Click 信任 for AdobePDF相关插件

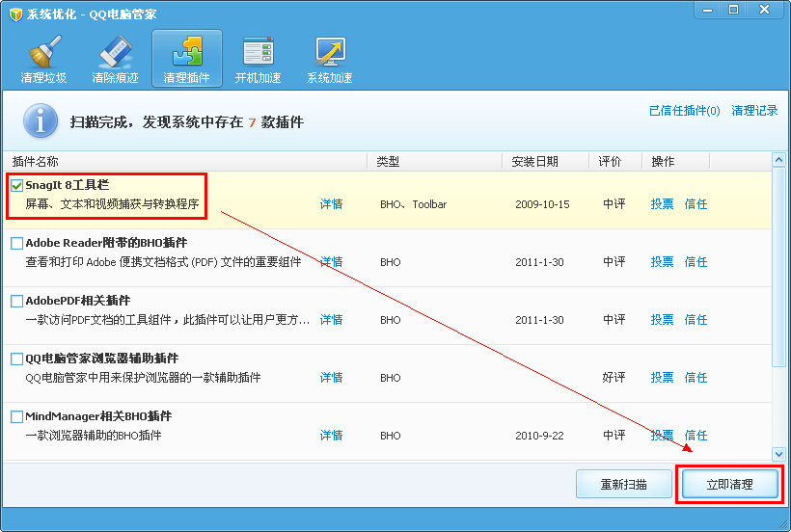[696, 320]
